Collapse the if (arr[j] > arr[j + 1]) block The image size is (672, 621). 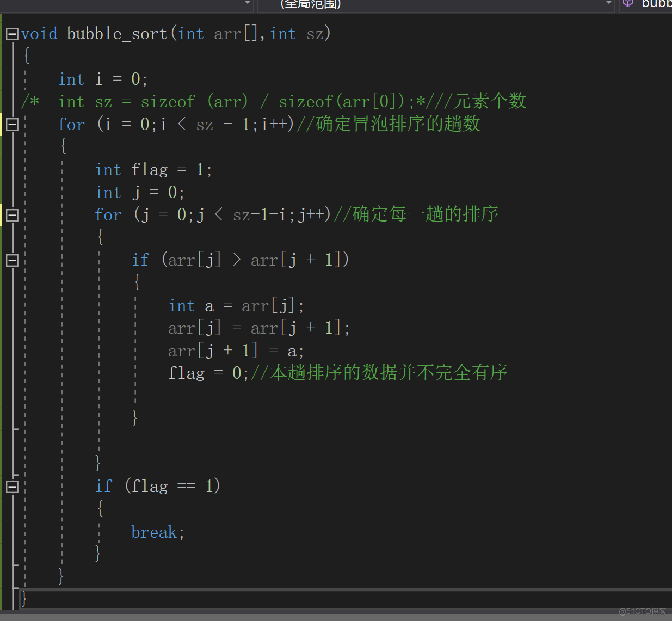(12, 260)
